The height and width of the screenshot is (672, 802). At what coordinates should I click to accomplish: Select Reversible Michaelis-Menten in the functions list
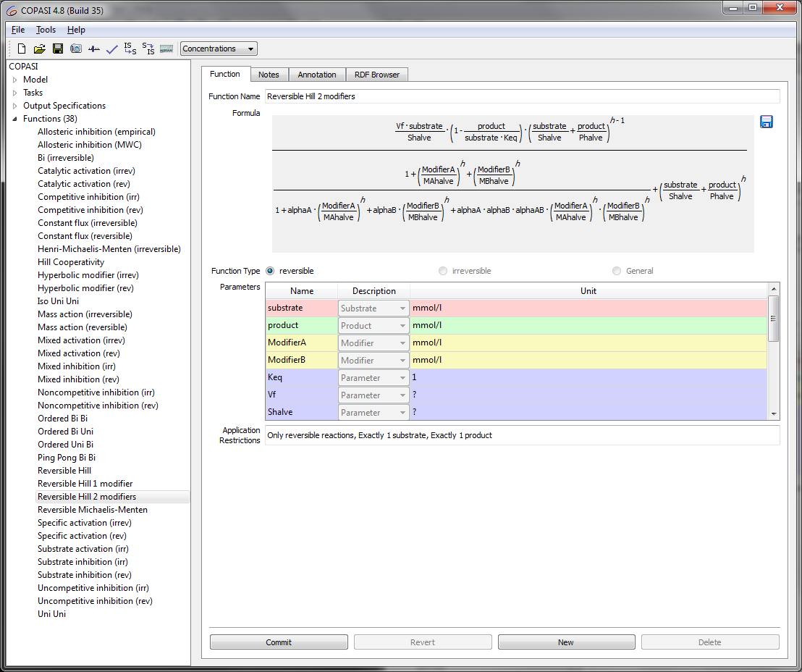click(92, 510)
